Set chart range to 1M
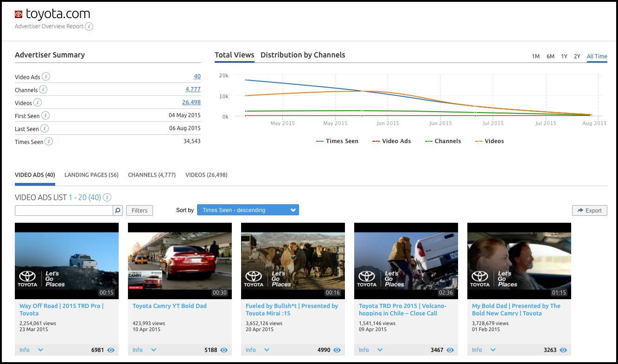618x364 pixels. (535, 56)
